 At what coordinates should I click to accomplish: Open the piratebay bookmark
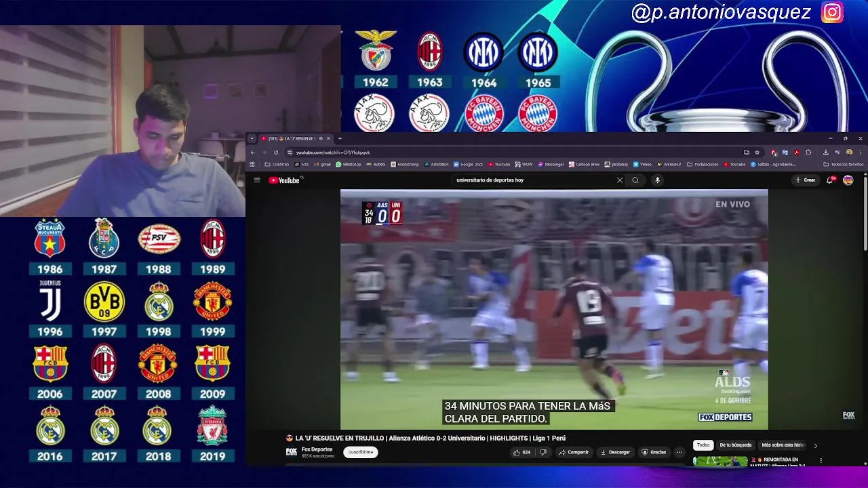[616, 164]
